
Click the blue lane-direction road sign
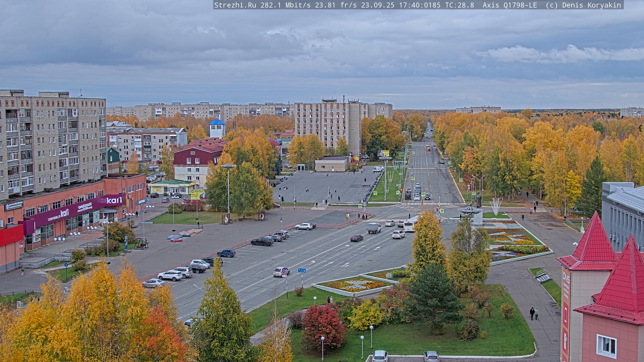pos(302,270)
